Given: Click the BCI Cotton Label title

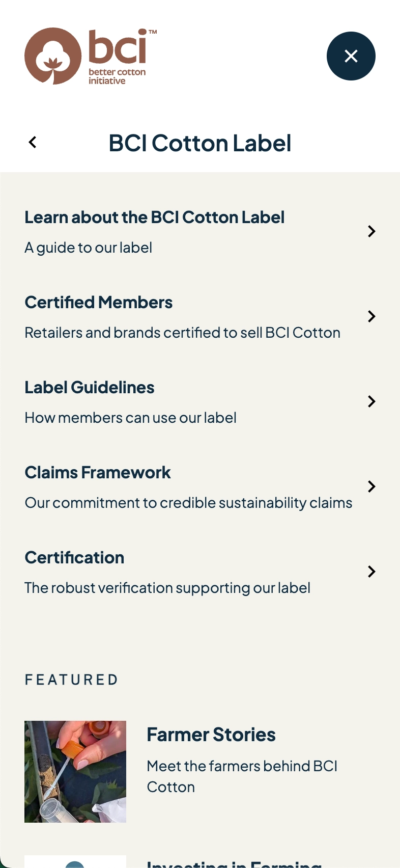Looking at the screenshot, I should (200, 143).
